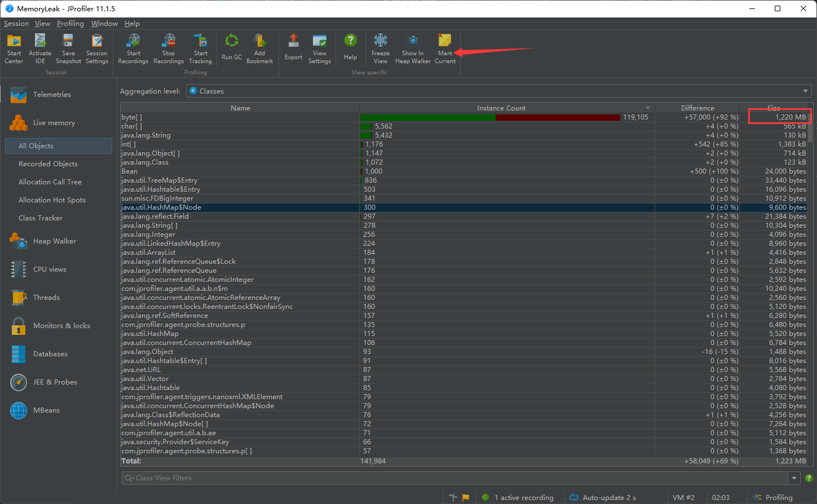The image size is (817, 504).
Task: Open the Start Center
Action: coord(14,48)
